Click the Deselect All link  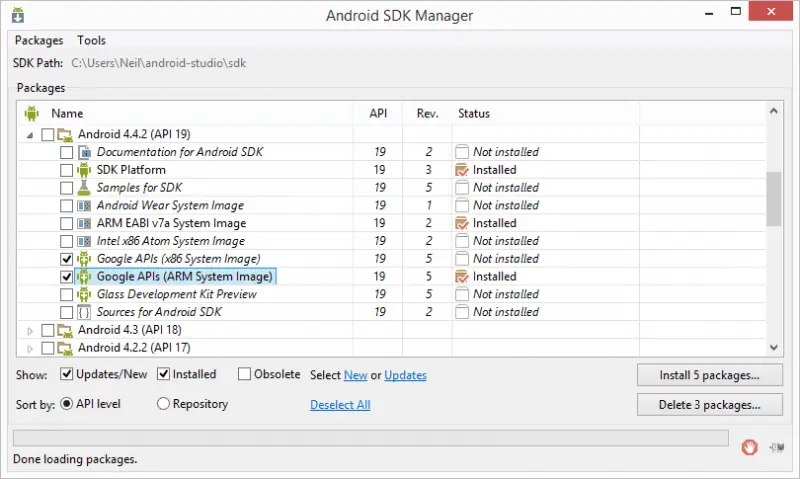point(340,405)
